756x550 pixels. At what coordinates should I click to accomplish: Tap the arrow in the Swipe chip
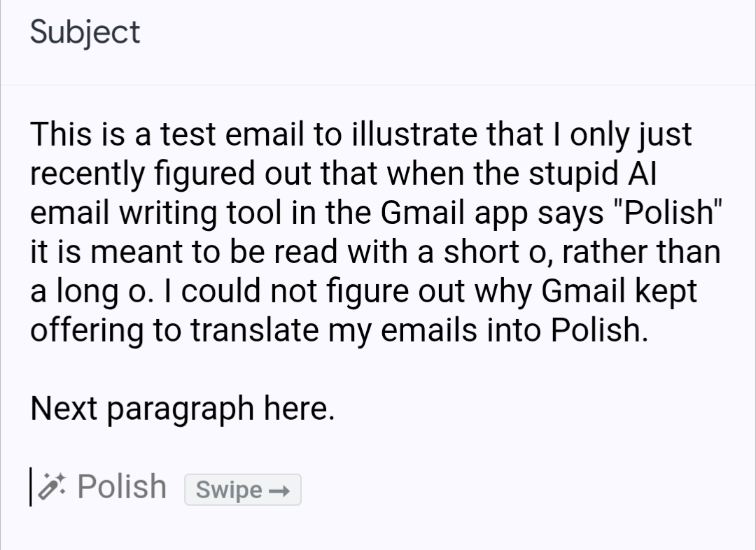(x=279, y=491)
